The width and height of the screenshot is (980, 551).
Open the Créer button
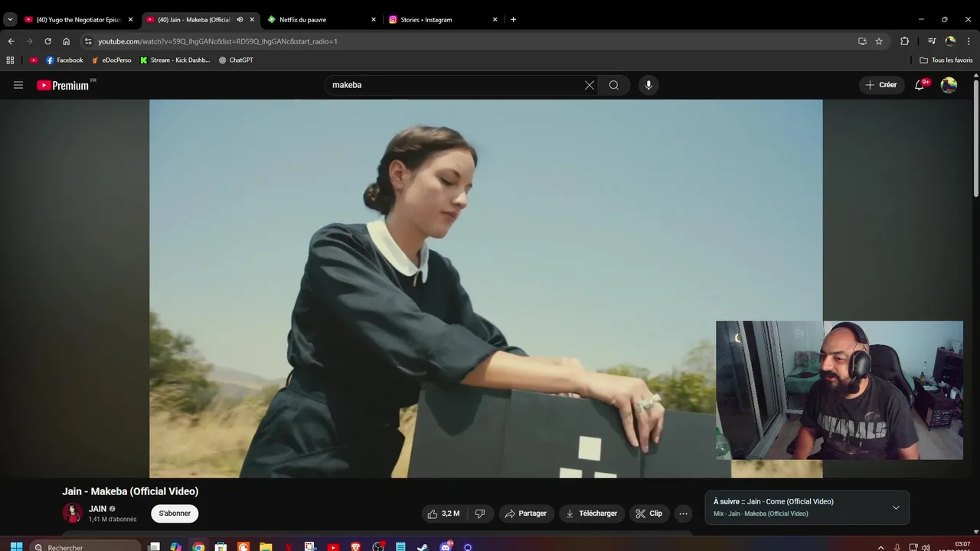coord(881,85)
